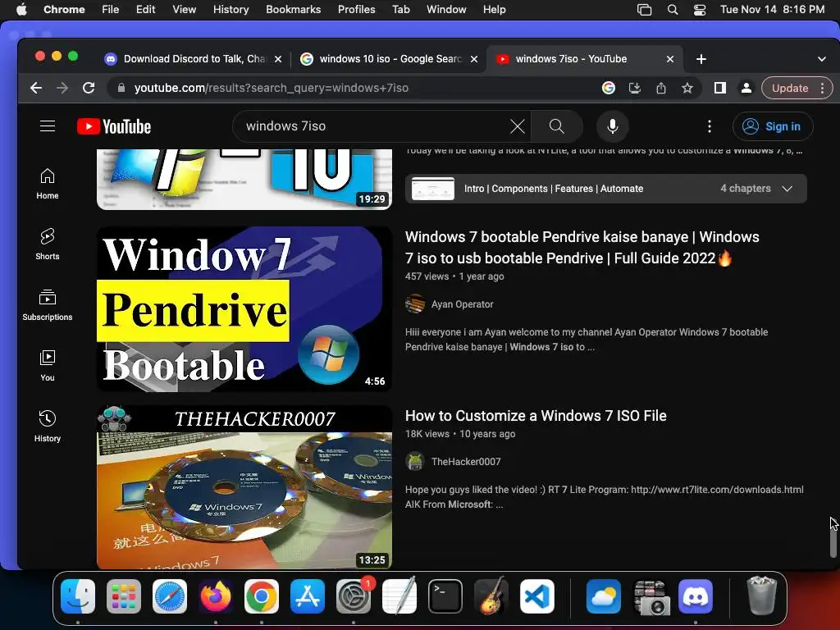Click the address bar URL
This screenshot has width=840, height=630.
(271, 88)
